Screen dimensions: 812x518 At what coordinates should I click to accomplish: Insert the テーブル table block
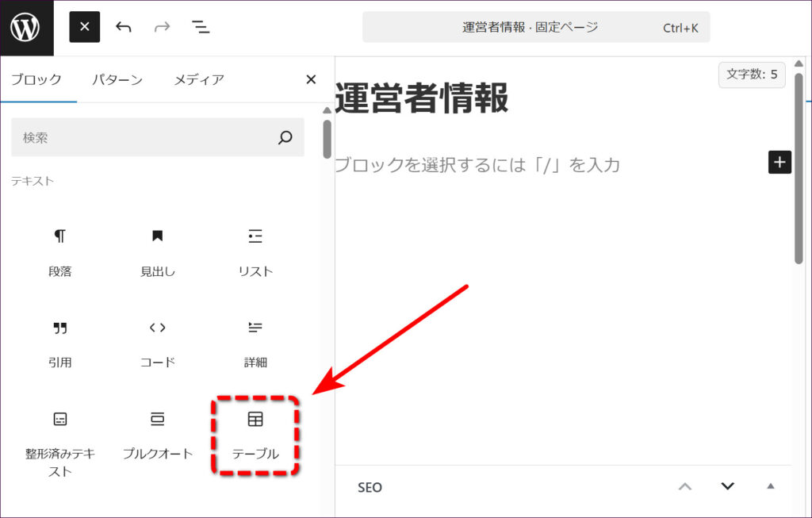click(255, 434)
